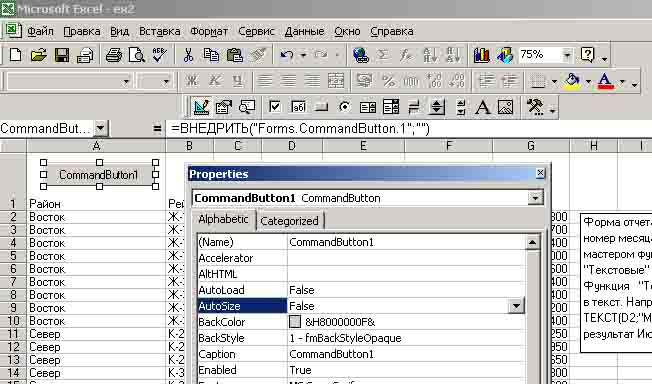Select the BackStyle property row
Image resolution: width=652 pixels, height=384 pixels.
[x=362, y=338]
